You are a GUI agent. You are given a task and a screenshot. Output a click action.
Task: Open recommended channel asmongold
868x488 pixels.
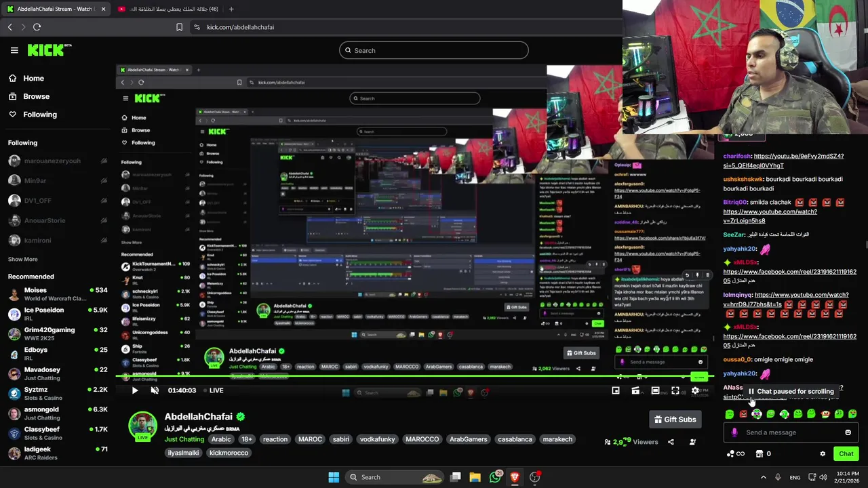coord(58,413)
